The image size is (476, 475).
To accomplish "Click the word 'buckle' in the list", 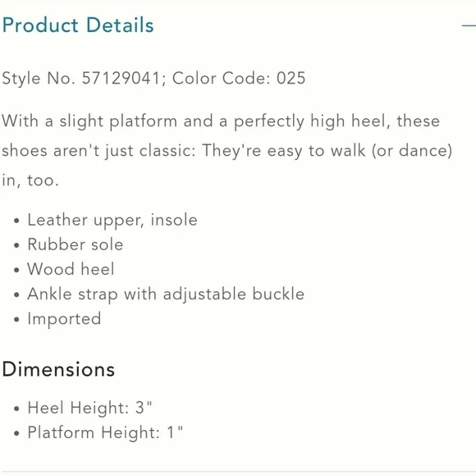I will 278,294.
